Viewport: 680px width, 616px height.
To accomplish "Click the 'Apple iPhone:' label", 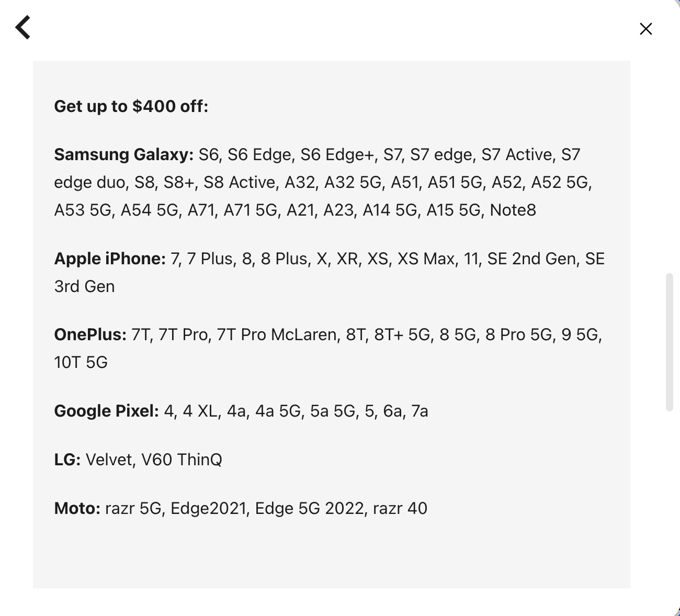I will 110,259.
